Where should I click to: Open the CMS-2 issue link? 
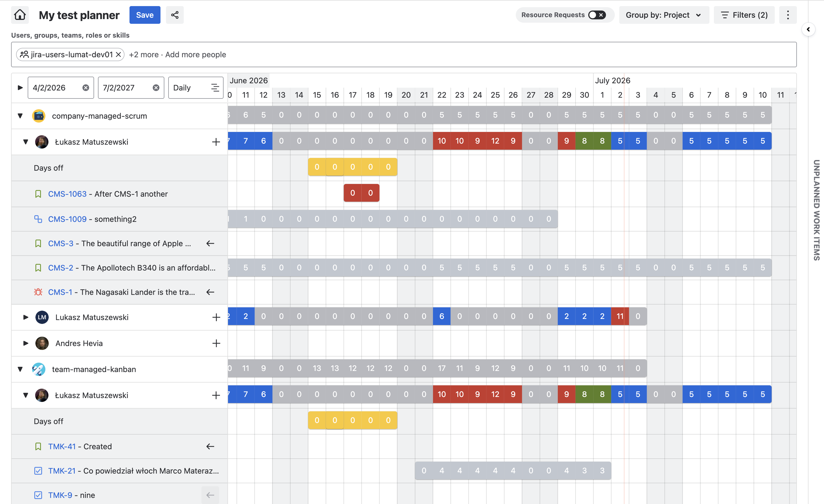[x=61, y=268]
